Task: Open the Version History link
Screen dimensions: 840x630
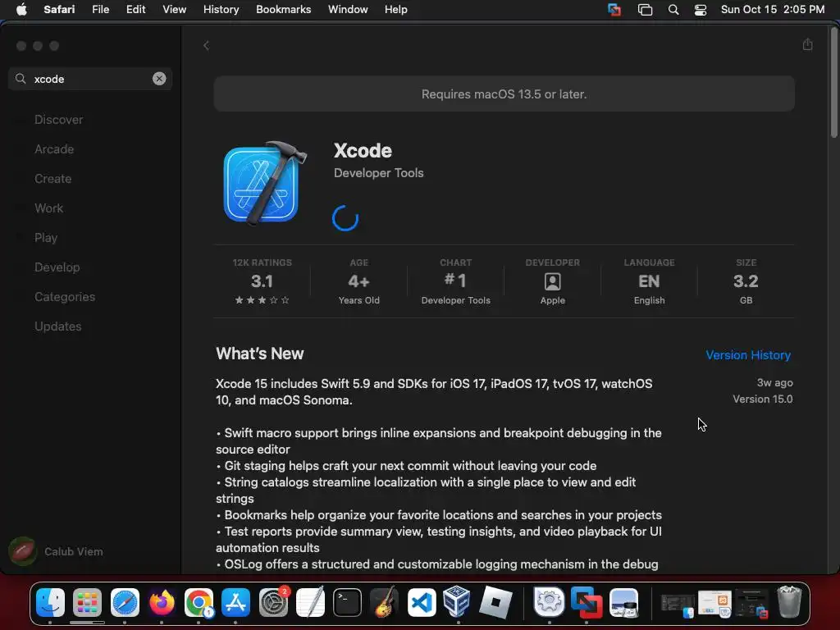Action: point(748,354)
